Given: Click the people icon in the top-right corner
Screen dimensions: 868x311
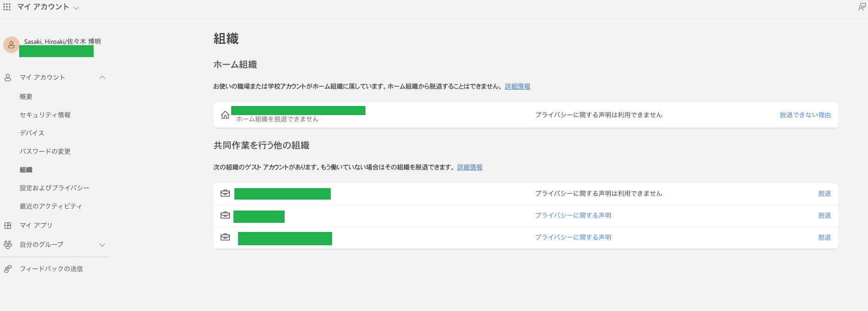Looking at the screenshot, I should tap(861, 7).
